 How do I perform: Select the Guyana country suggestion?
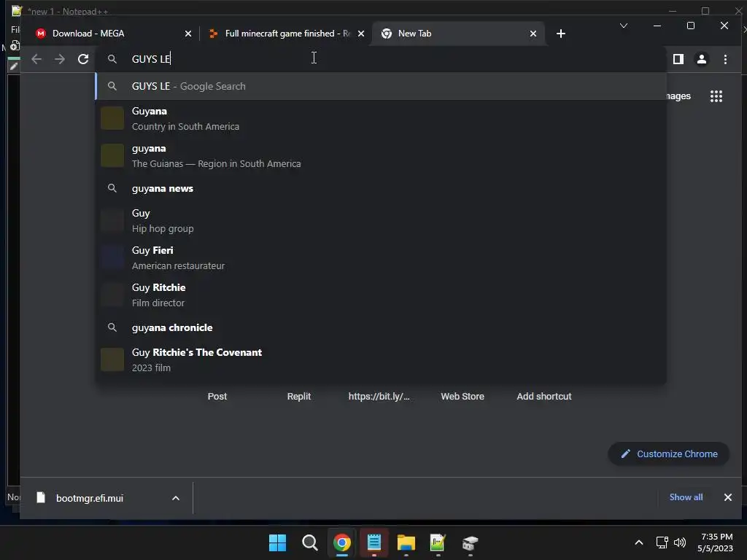click(381, 119)
